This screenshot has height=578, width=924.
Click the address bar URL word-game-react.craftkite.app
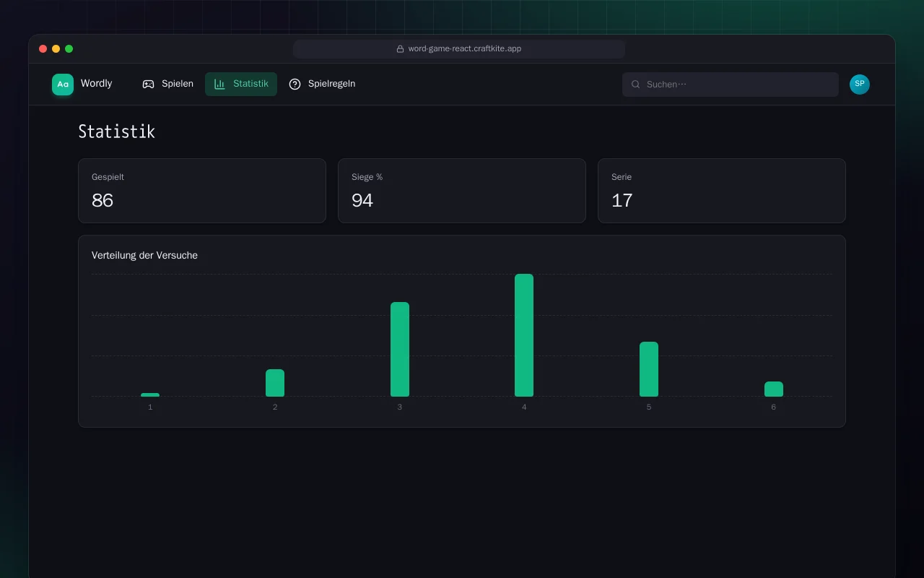click(465, 49)
